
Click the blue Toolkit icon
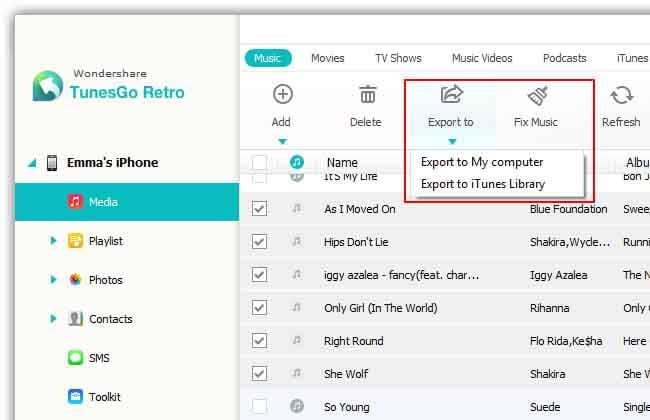click(75, 397)
